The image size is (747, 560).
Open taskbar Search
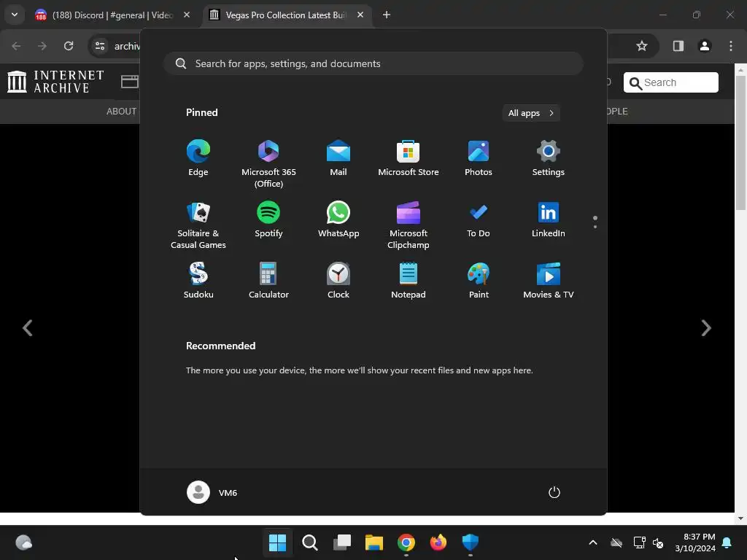(x=309, y=542)
